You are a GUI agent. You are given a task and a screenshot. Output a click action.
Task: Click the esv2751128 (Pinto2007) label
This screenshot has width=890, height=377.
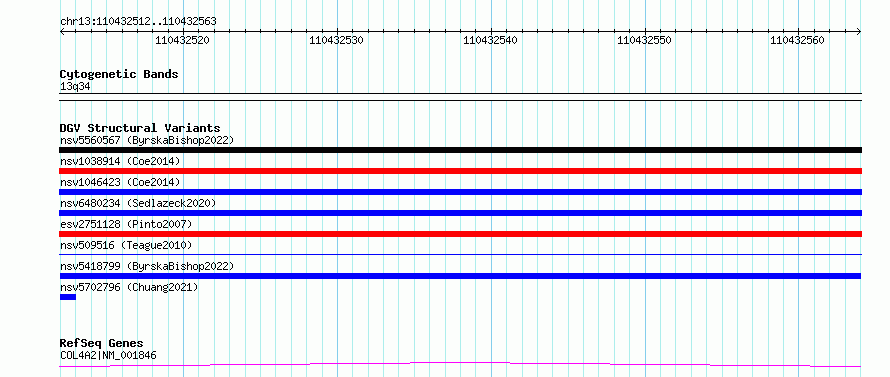126,224
